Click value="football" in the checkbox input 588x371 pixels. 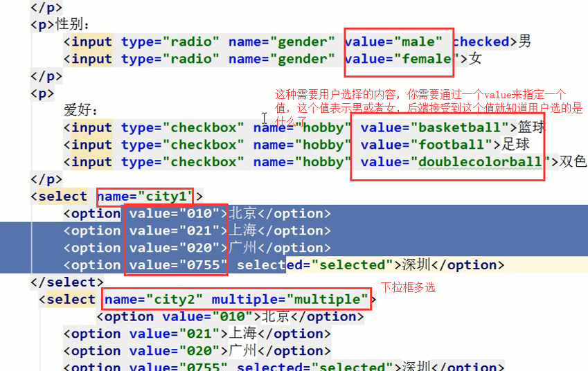[427, 145]
